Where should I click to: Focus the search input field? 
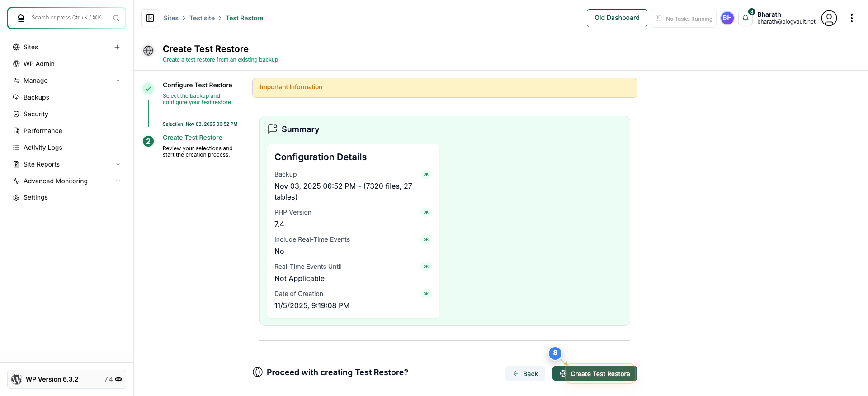pos(67,18)
